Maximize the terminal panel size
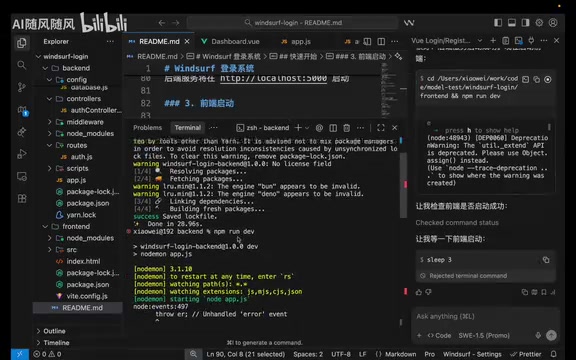The width and height of the screenshot is (576, 360). click(x=381, y=128)
